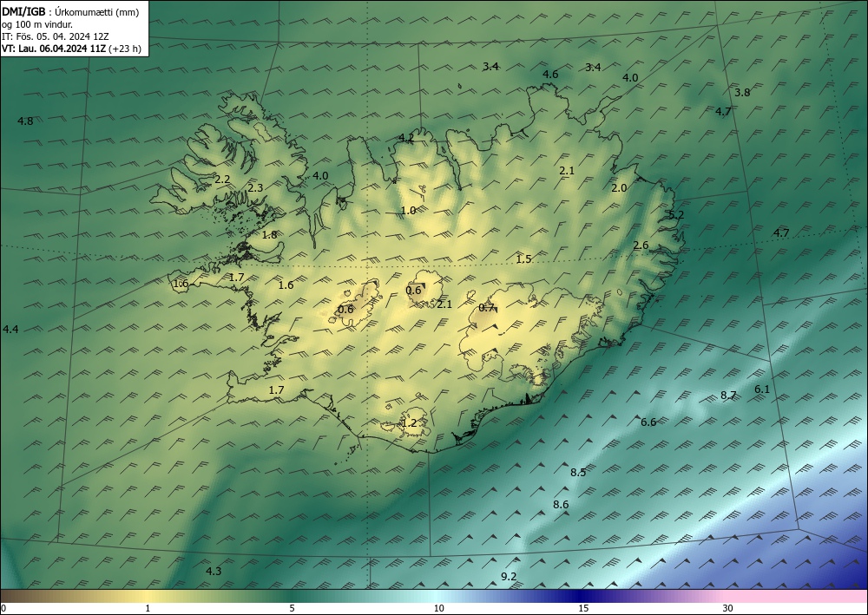This screenshot has height=615, width=868.
Task: Click the "DMI/IGB : Úrkomumætti (mm)" title line
Action: 70,11
